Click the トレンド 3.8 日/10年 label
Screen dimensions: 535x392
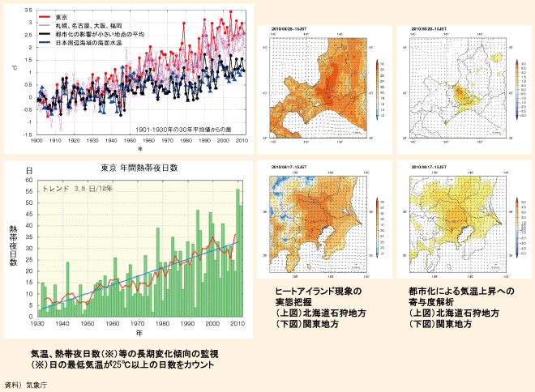[x=78, y=188]
